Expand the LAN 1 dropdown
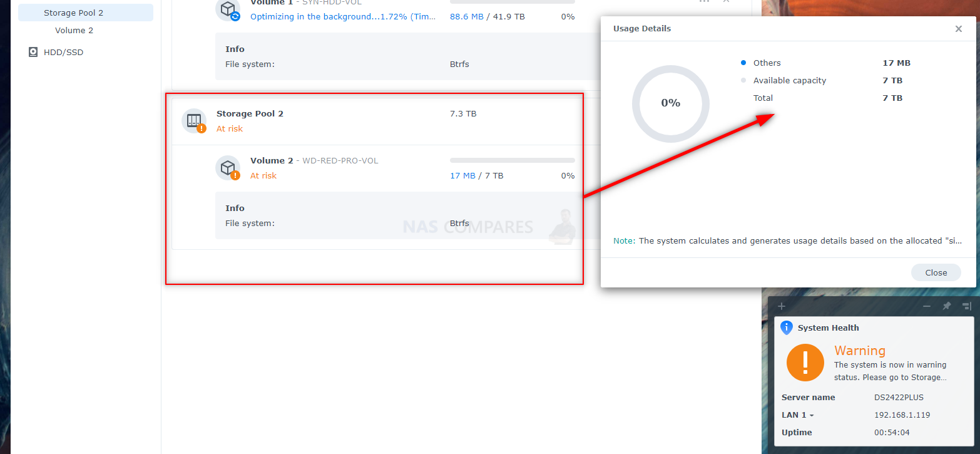Screen dimensions: 980x454 (798, 415)
